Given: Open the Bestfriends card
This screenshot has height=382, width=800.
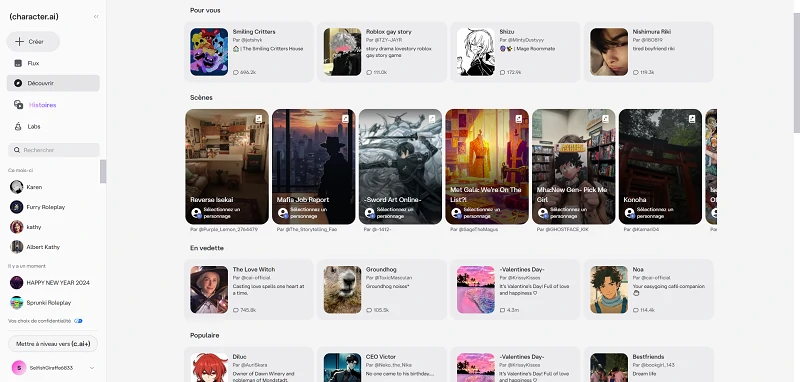Looking at the screenshot, I should tap(649, 365).
